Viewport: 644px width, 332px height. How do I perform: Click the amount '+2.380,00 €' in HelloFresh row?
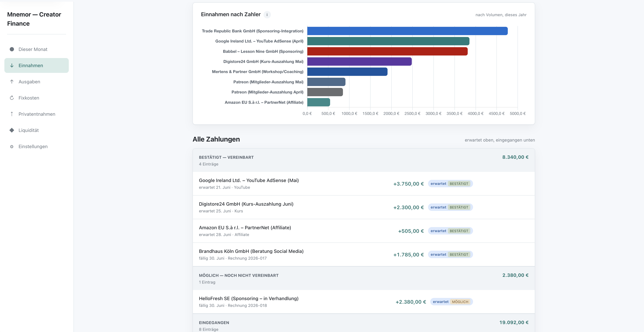click(411, 302)
